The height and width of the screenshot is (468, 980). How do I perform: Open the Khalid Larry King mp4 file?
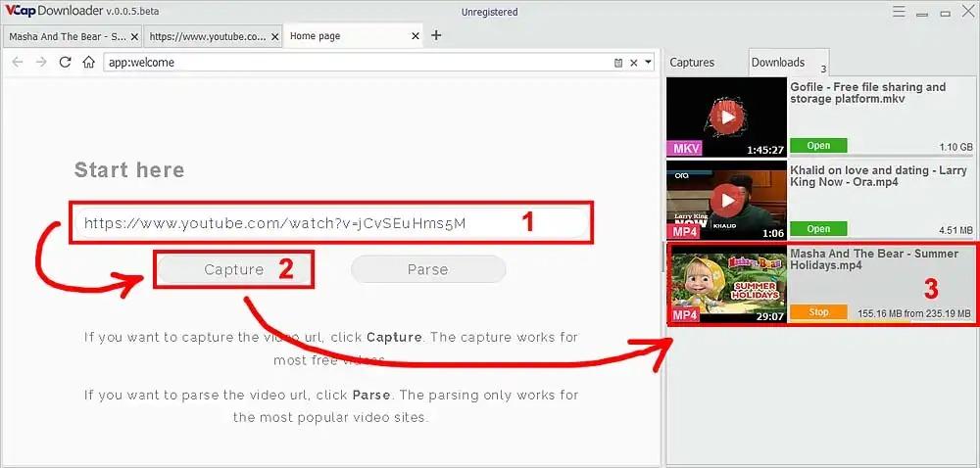(x=818, y=229)
